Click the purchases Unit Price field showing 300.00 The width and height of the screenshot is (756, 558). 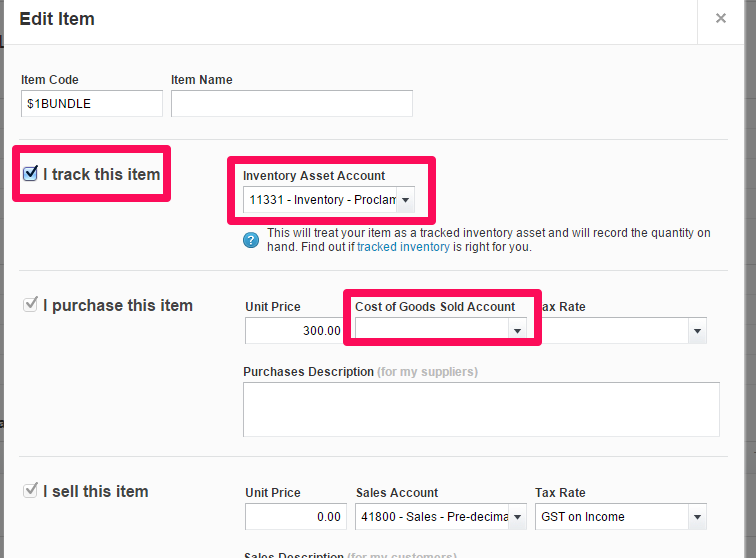[295, 330]
